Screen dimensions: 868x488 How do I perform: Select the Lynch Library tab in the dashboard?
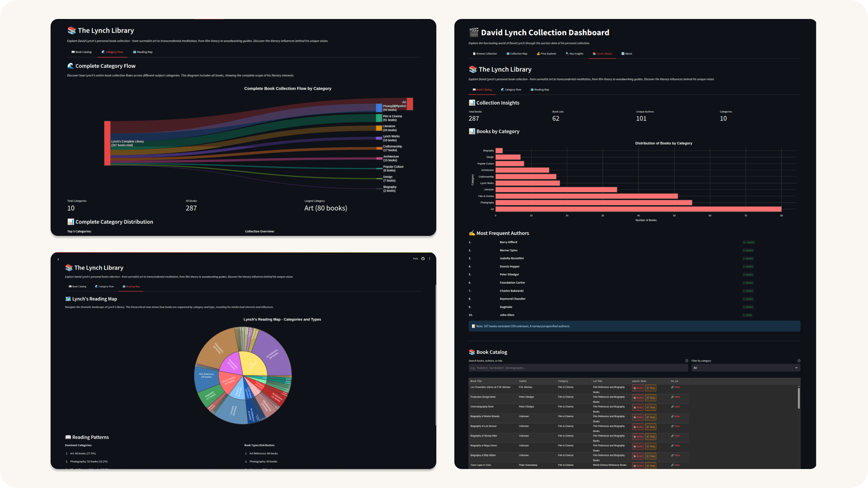[x=602, y=54]
